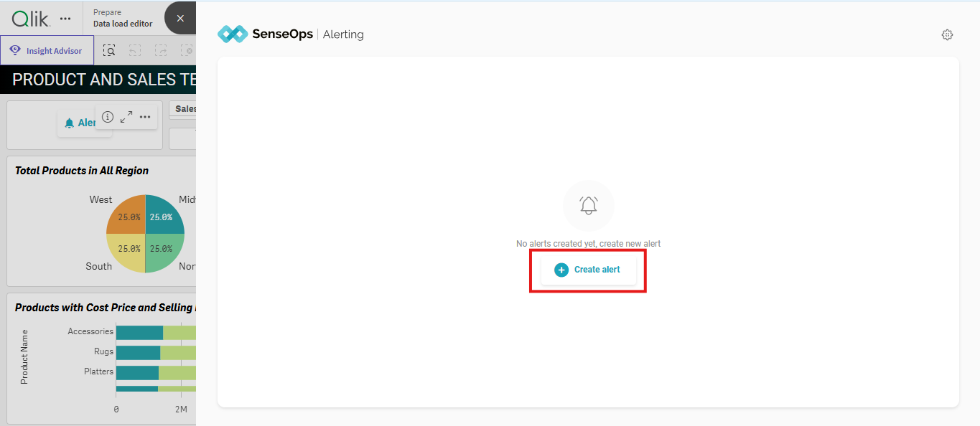
Task: Click the 'Products with Cost Price and Selling' title
Action: 105,308
